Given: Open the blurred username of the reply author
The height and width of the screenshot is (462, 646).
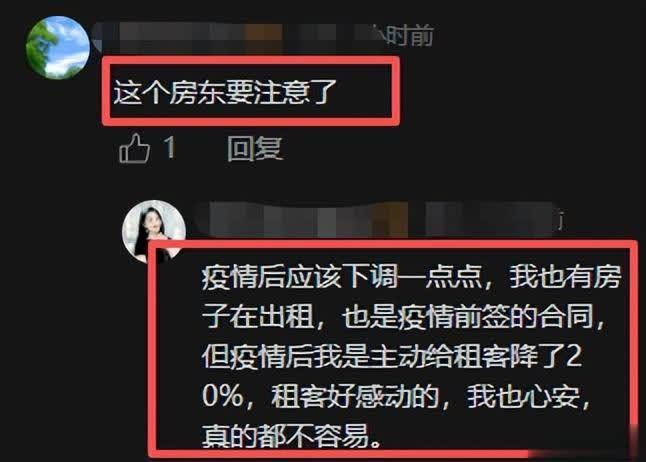Looking at the screenshot, I should 377,218.
